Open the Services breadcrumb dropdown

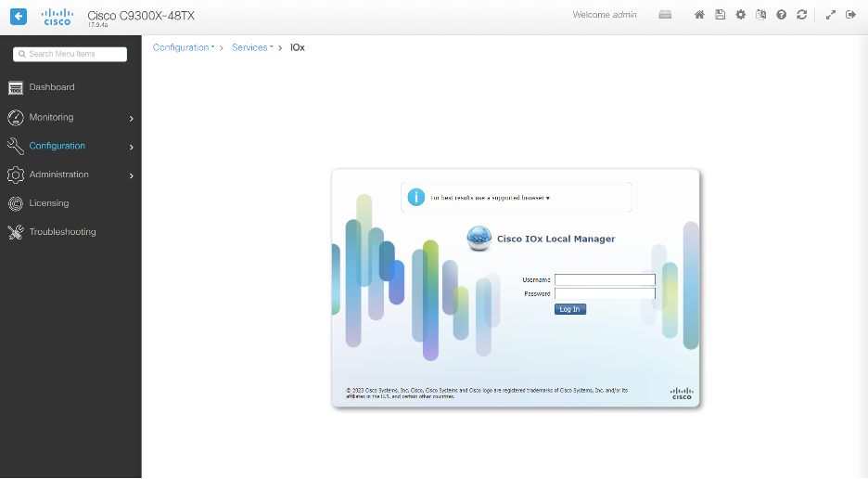point(252,47)
